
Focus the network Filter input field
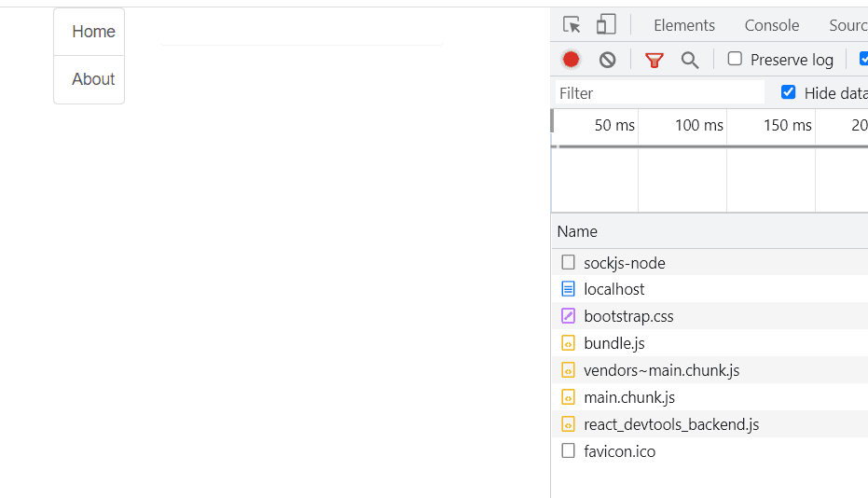pos(660,92)
